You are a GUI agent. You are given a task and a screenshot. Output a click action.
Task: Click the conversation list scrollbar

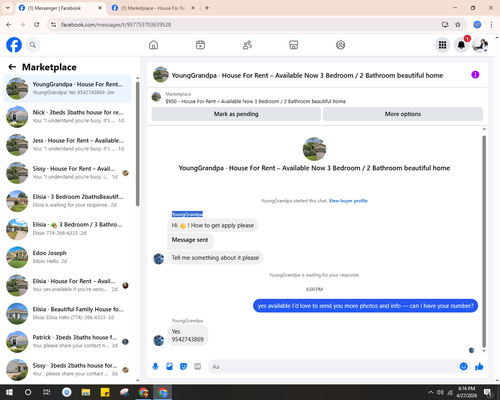point(137,144)
